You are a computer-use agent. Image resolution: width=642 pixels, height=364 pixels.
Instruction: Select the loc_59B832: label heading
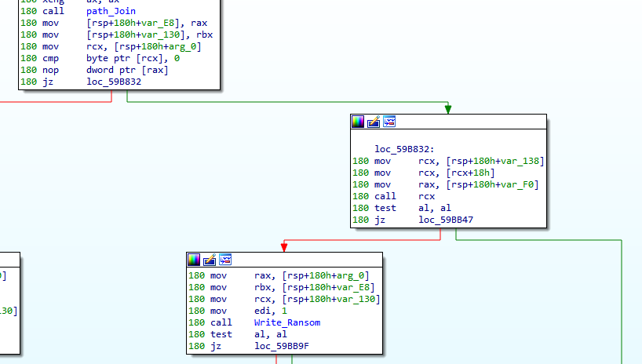pos(404,148)
